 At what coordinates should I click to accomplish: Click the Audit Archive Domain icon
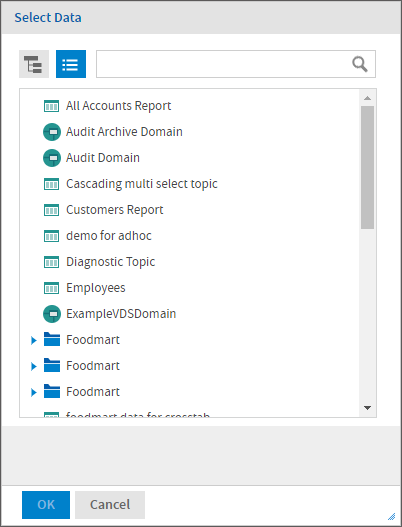point(52,132)
